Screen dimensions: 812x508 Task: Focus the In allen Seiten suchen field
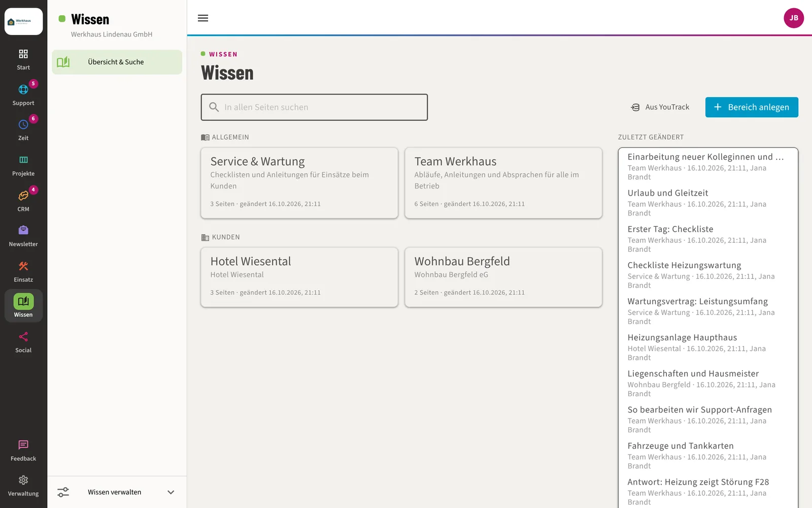(314, 107)
